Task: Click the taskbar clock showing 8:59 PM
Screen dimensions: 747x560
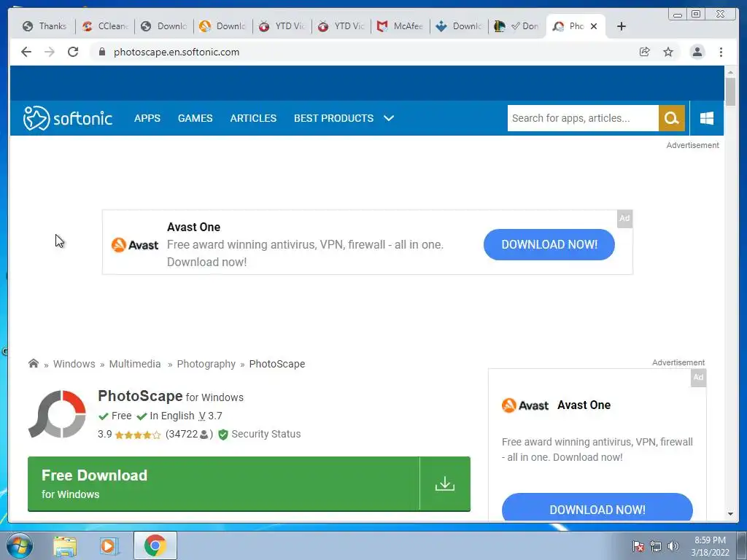Action: [x=710, y=546]
